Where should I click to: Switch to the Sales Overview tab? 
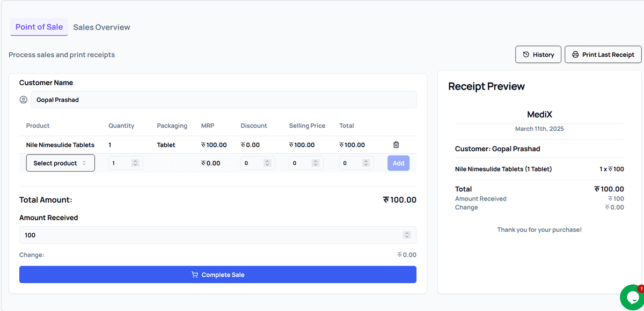[101, 27]
